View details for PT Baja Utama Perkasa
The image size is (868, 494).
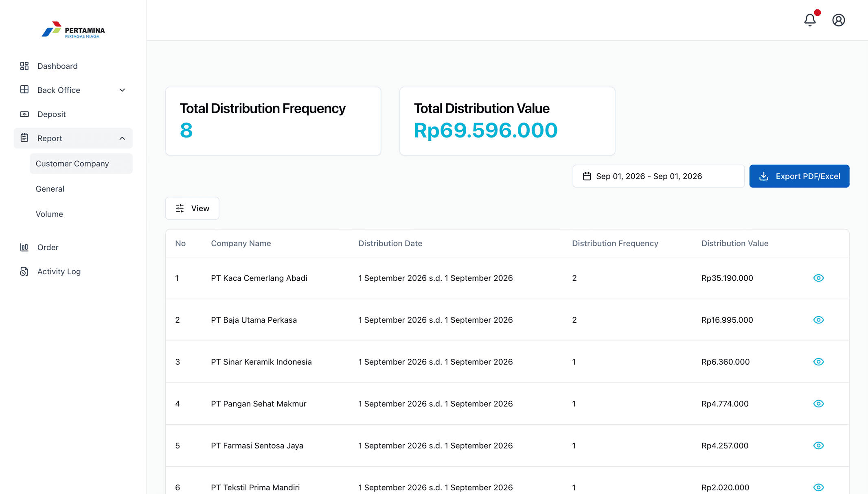818,320
